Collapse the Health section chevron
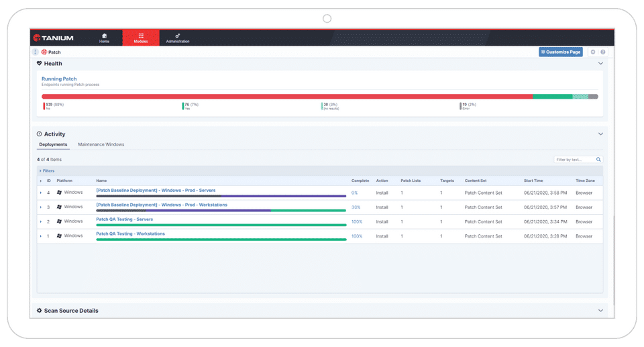 click(x=600, y=63)
